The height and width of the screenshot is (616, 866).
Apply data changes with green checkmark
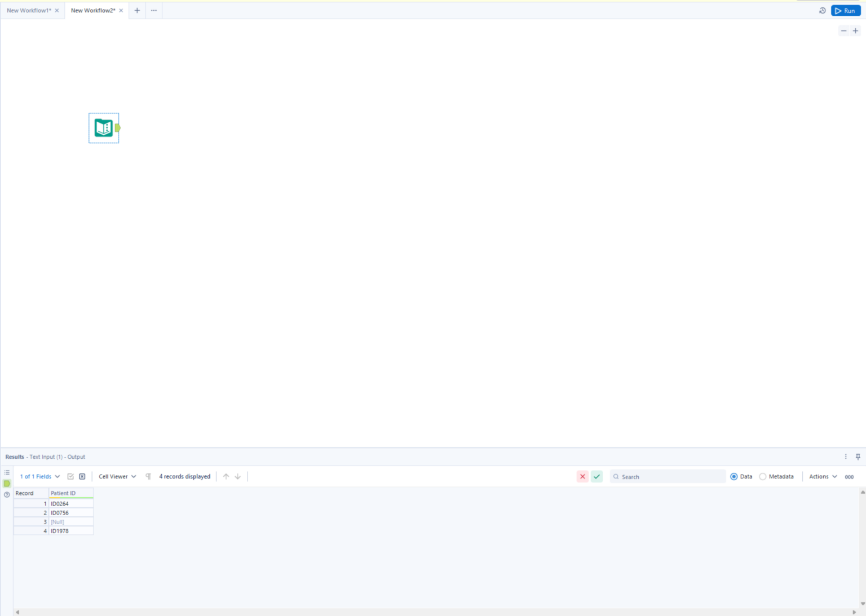tap(597, 477)
